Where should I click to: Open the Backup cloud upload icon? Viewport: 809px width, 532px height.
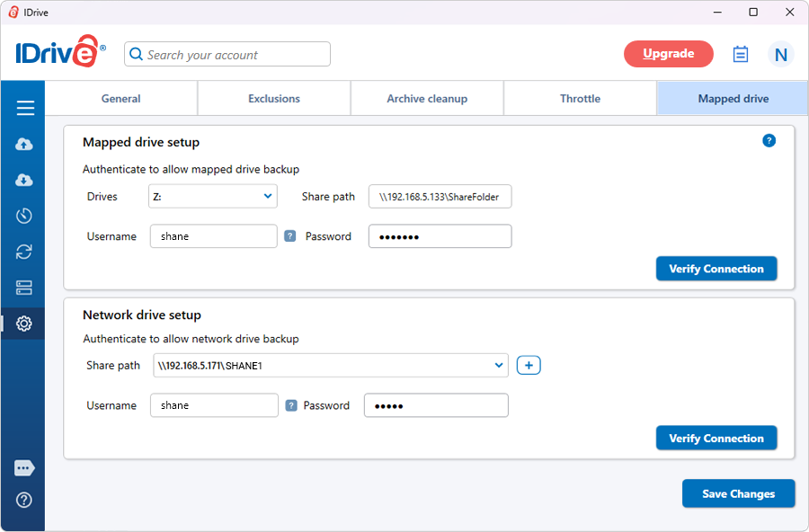24,144
